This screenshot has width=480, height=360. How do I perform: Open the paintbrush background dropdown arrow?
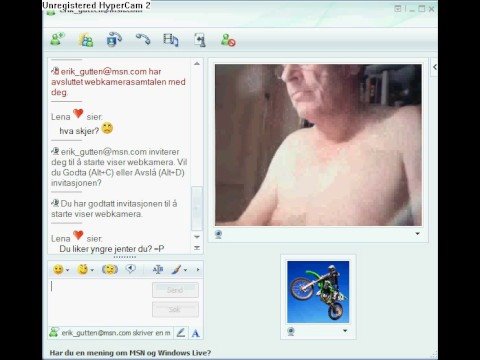[185, 270]
